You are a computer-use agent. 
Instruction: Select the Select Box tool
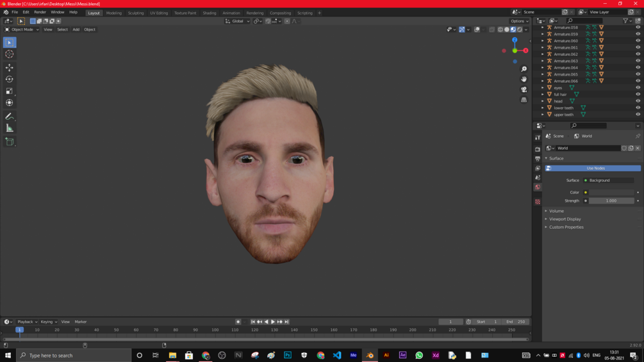click(10, 42)
